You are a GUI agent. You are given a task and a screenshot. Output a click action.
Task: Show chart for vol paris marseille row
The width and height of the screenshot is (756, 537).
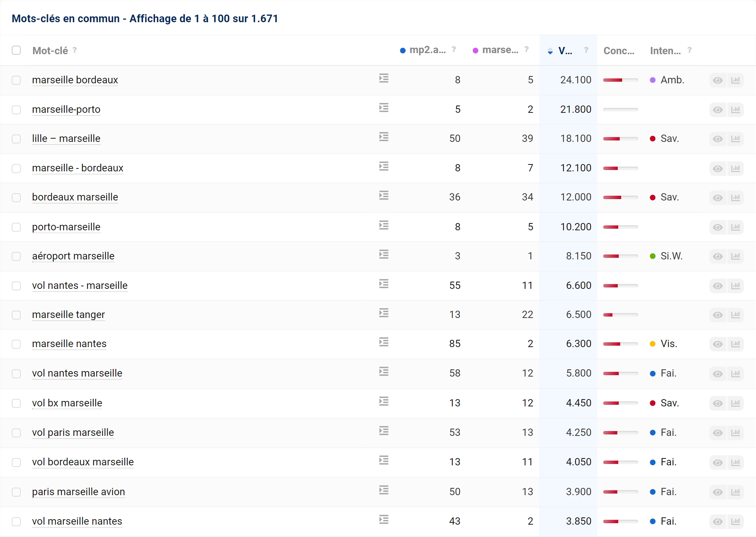(735, 433)
